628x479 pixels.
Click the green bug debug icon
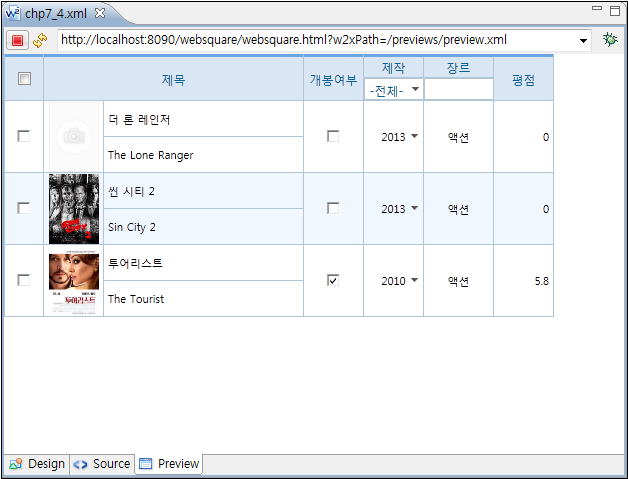point(610,40)
